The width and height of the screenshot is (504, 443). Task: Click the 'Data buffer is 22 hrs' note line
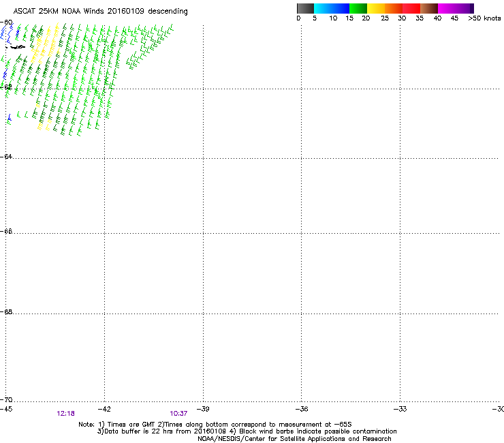(x=247, y=431)
